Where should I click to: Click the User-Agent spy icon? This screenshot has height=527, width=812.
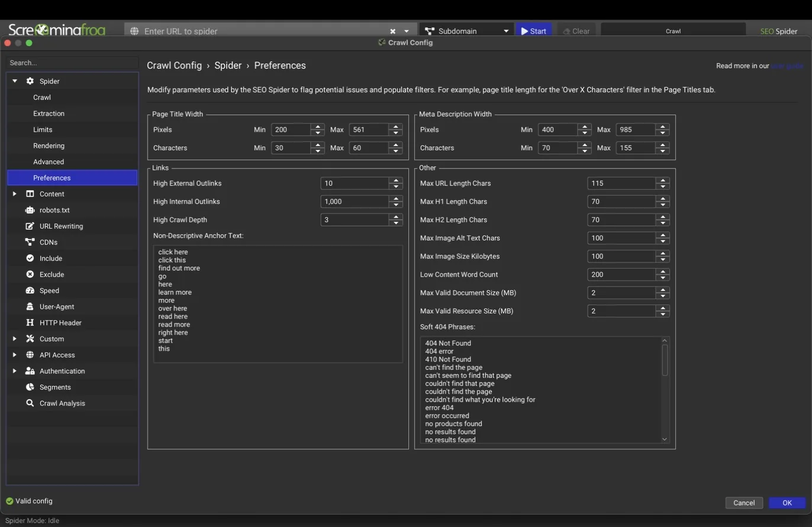coord(30,306)
